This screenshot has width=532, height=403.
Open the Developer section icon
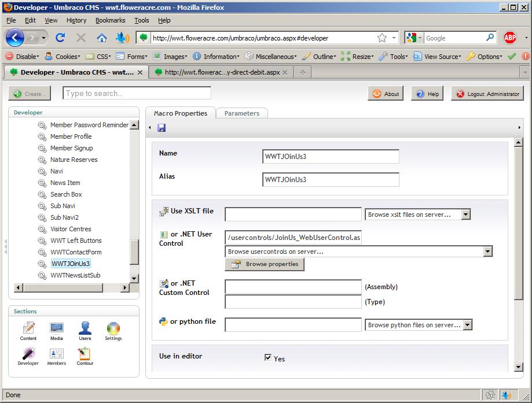coord(28,356)
